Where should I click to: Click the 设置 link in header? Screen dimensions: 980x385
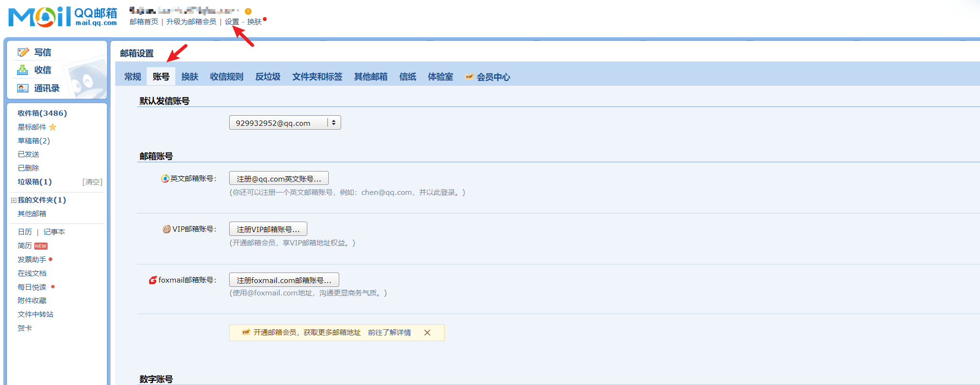tap(232, 22)
